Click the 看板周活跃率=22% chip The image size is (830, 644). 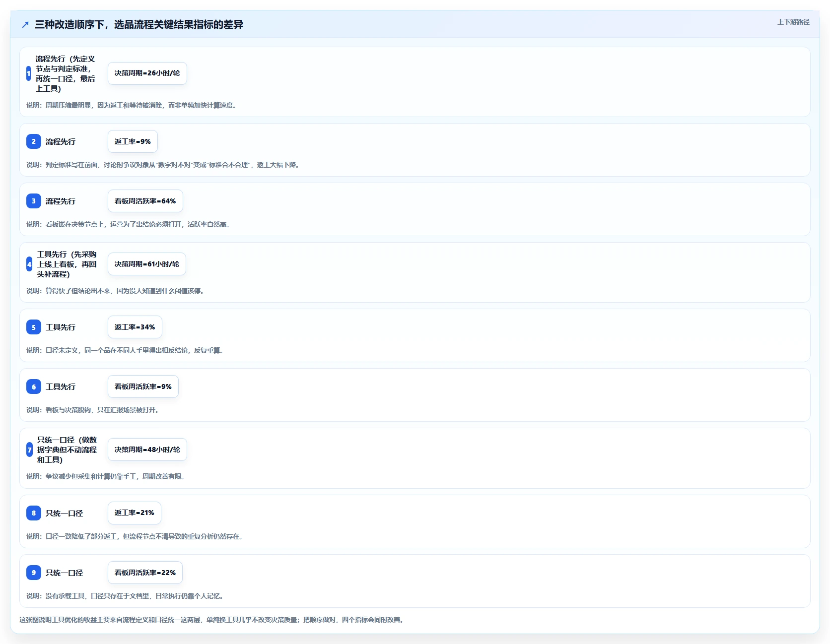point(145,573)
